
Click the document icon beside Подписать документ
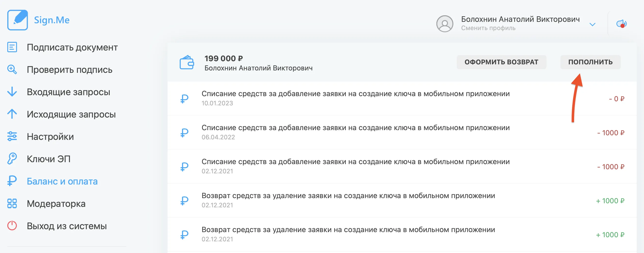[12, 47]
